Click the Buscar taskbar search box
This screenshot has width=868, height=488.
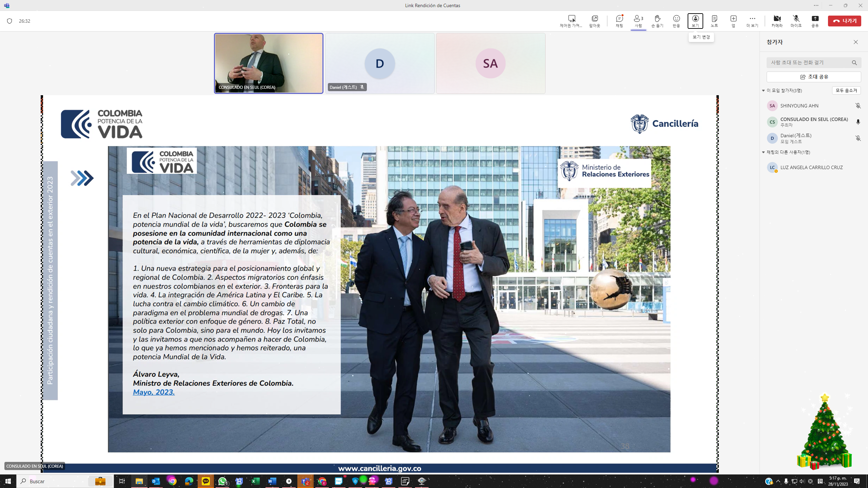64,481
